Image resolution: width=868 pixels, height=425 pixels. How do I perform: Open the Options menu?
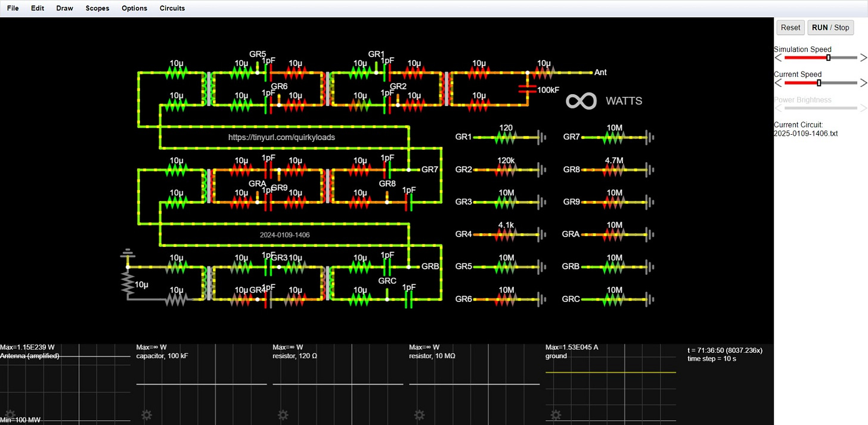tap(134, 8)
